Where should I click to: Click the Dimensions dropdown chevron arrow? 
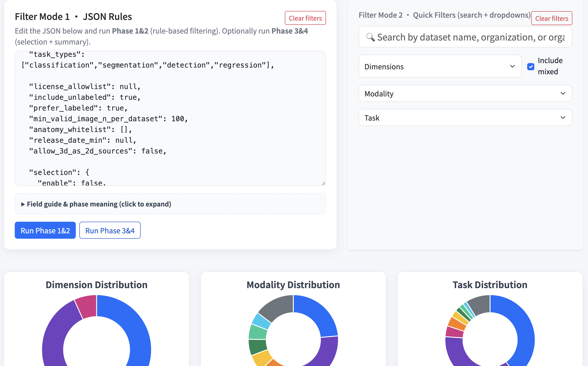point(512,66)
